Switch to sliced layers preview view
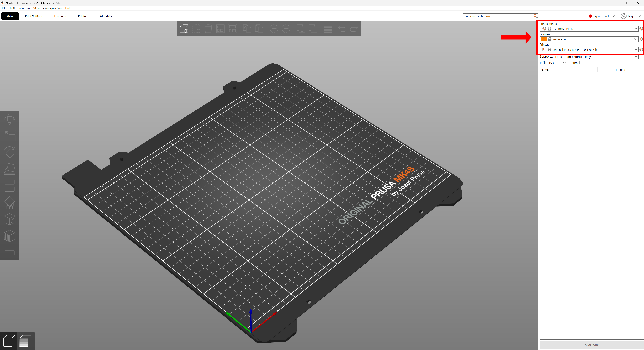 pyautogui.click(x=25, y=341)
